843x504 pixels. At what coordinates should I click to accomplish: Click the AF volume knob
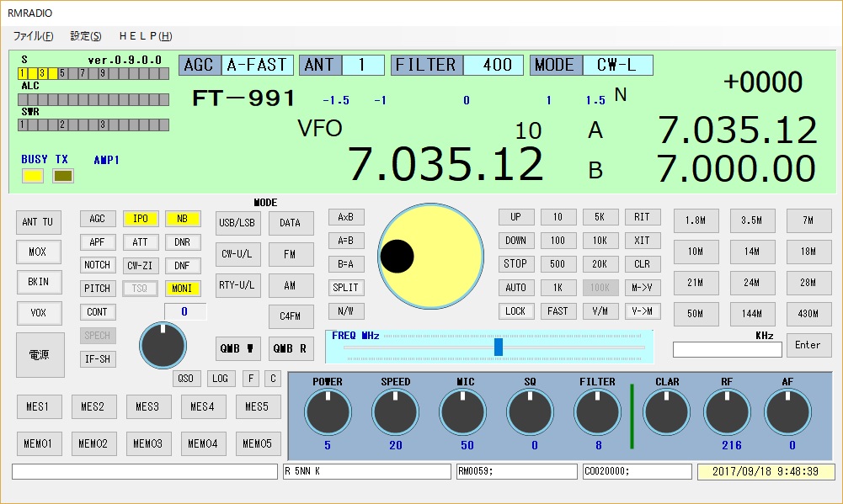(787, 412)
